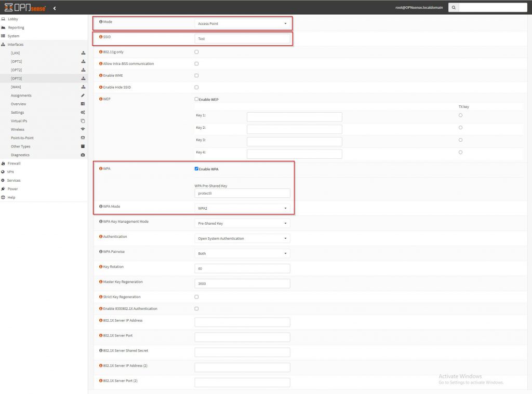Open the Firewall menu in sidebar
532x394 pixels.
(x=14, y=163)
